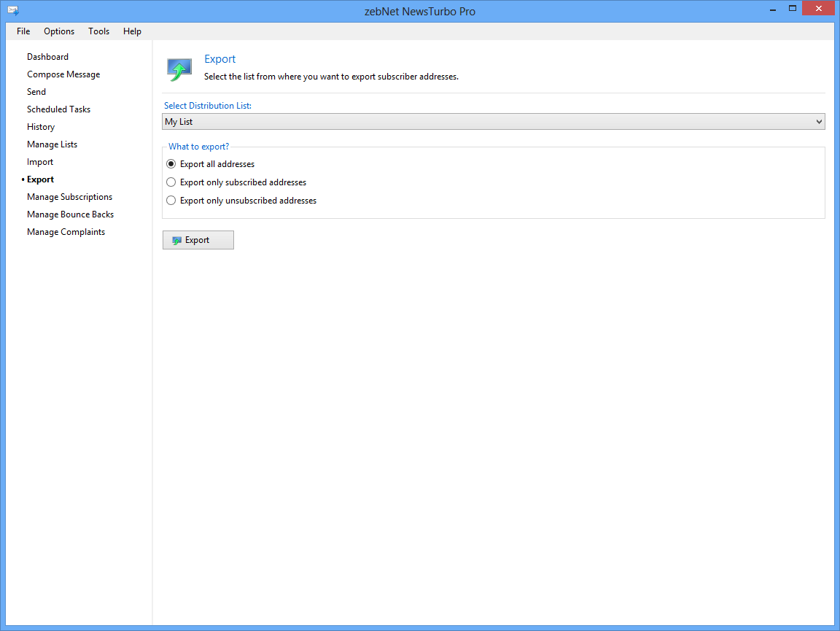View the History page

tap(41, 127)
